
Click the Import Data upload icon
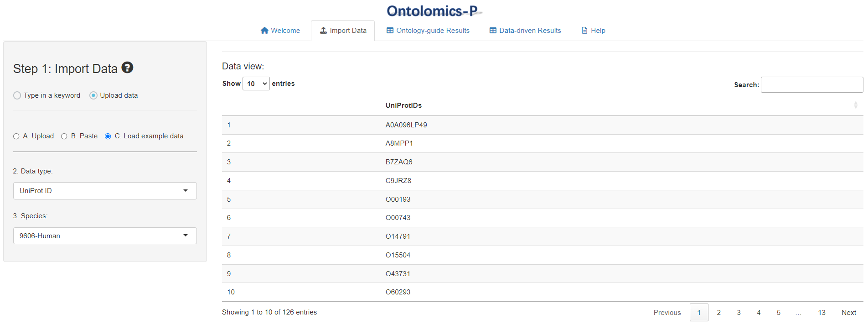tap(323, 31)
